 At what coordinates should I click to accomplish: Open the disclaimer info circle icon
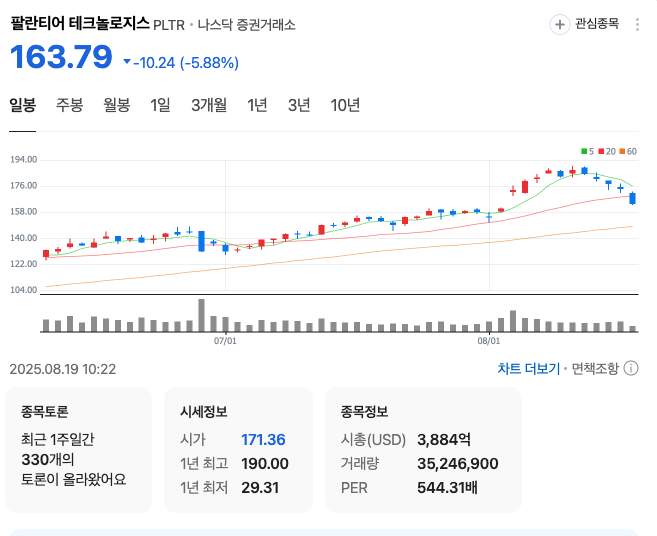point(631,368)
